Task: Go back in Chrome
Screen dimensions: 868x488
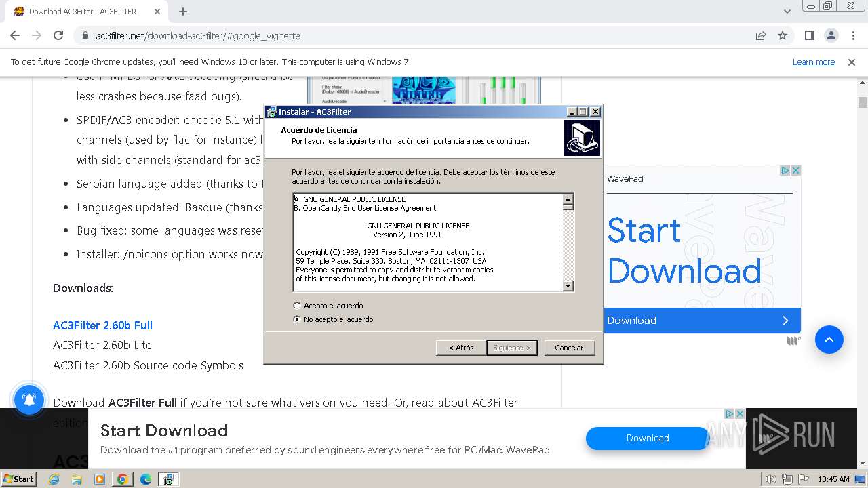Action: pos(15,35)
